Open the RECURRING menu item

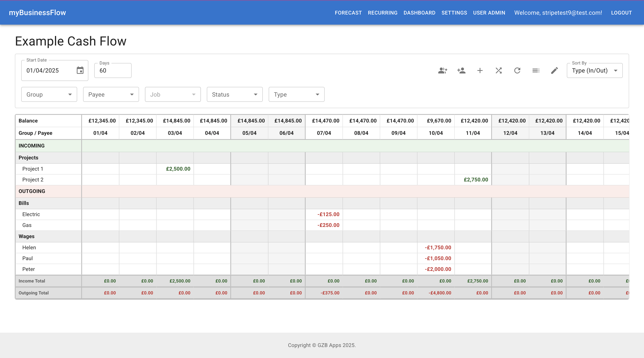pos(383,12)
